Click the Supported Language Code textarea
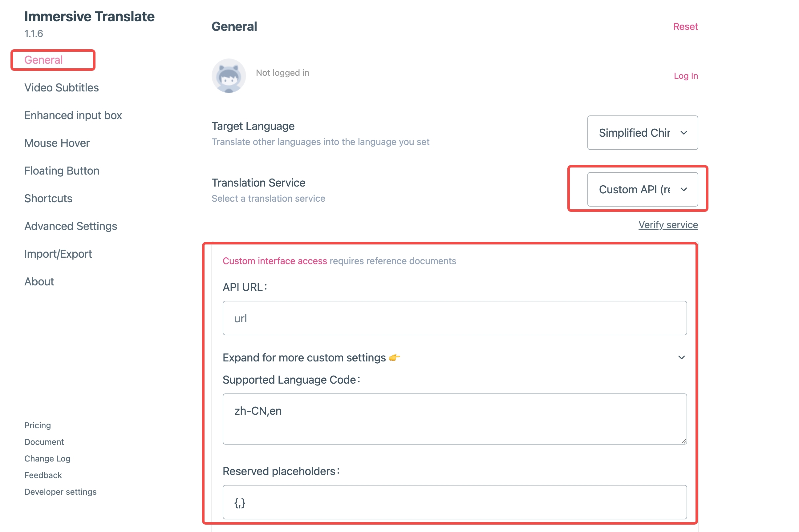This screenshot has height=532, width=799. (x=455, y=419)
